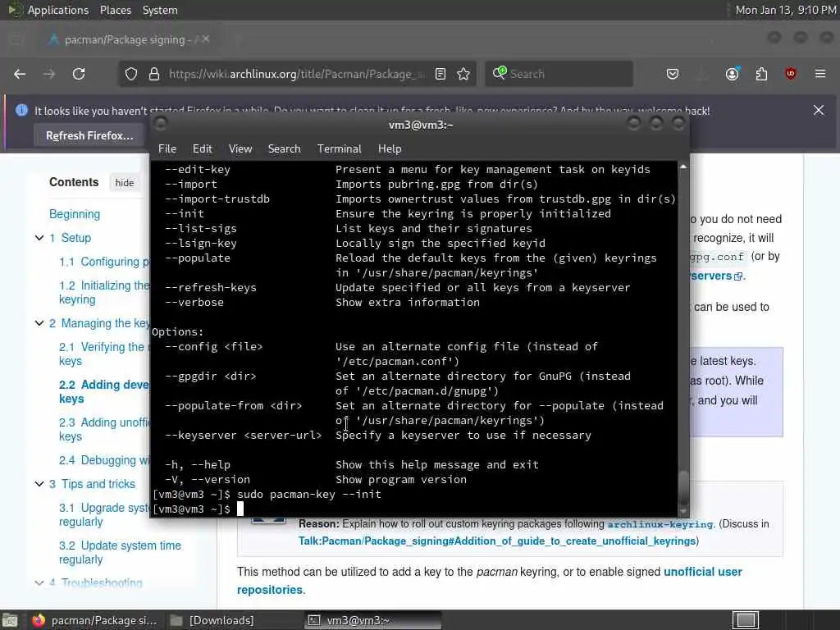Image resolution: width=840 pixels, height=630 pixels.
Task: Open 2.4 Debugging contents link
Action: tap(104, 460)
